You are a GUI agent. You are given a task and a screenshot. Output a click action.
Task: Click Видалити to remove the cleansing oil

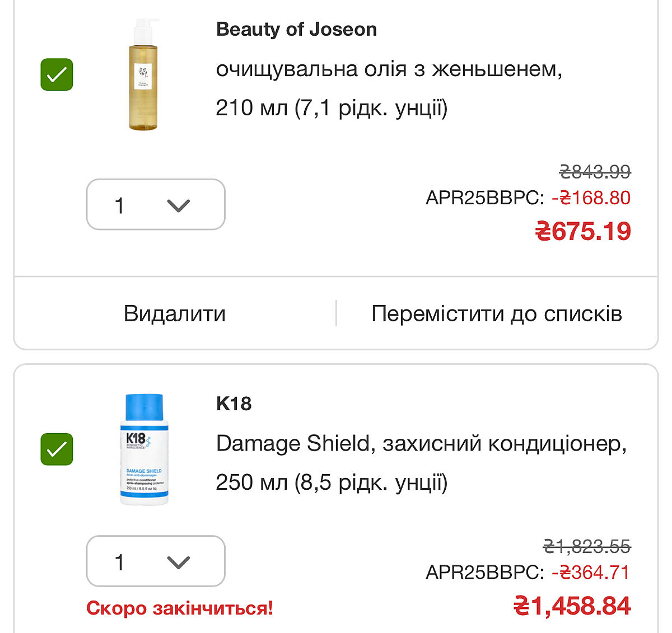pyautogui.click(x=175, y=313)
